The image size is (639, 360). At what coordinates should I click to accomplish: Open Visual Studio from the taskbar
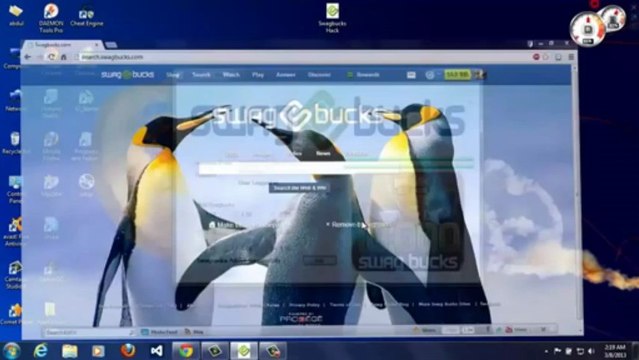(x=156, y=351)
